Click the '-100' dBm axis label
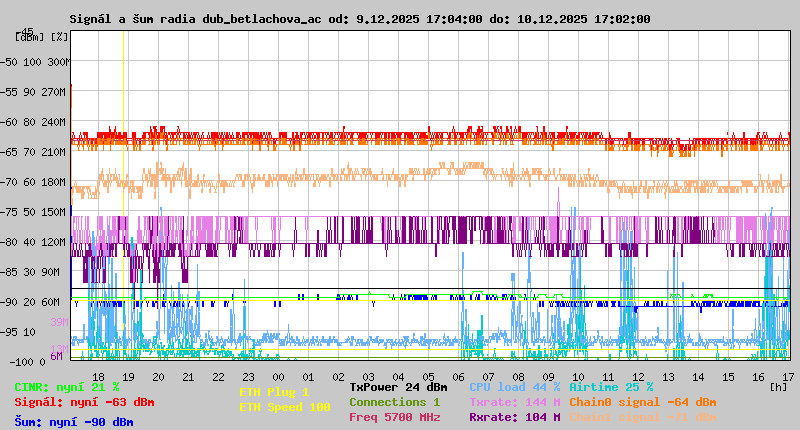The height and width of the screenshot is (430, 800). [x=20, y=362]
